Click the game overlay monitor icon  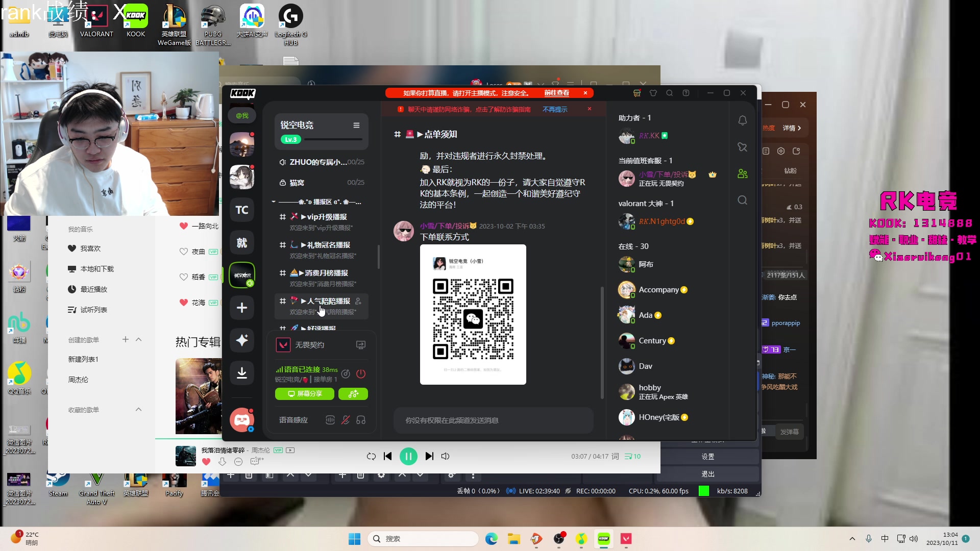[x=361, y=345]
